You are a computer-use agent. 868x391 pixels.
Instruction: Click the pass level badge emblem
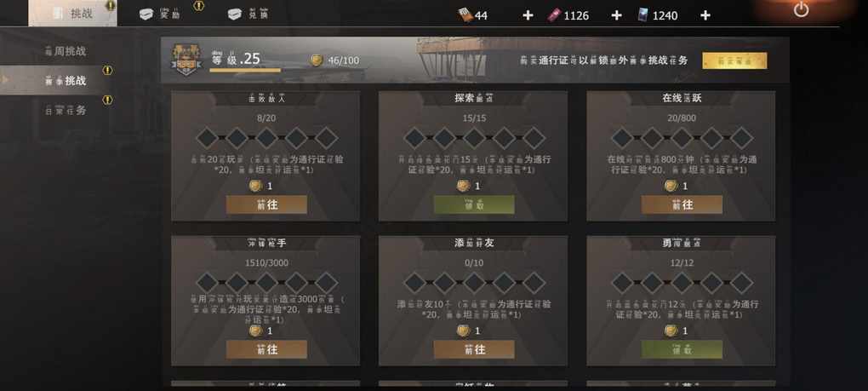click(186, 60)
